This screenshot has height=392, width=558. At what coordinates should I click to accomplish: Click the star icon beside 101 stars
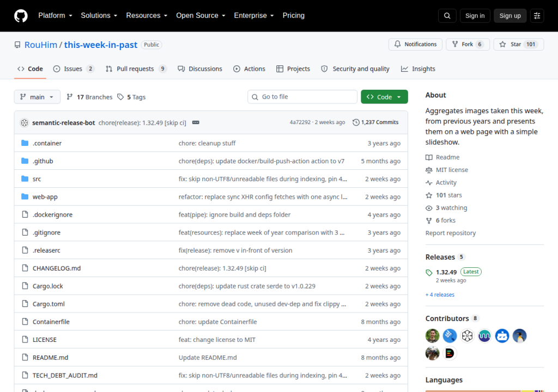(x=429, y=195)
